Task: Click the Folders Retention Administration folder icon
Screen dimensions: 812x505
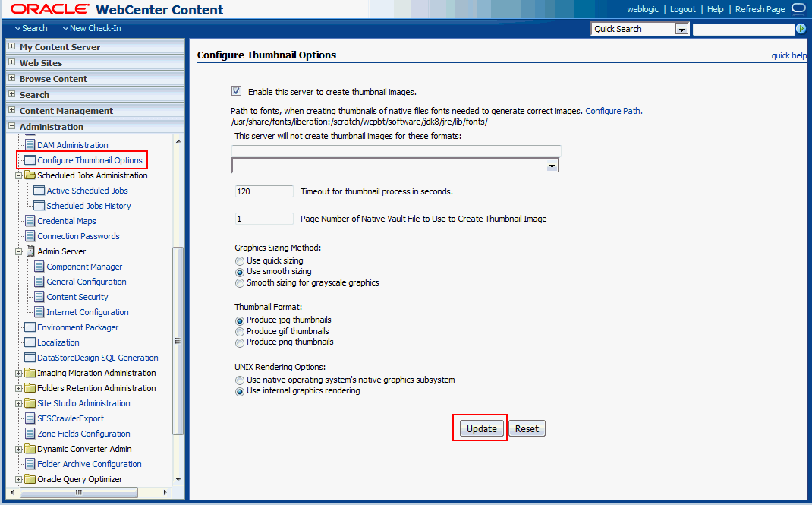Action: [x=30, y=388]
